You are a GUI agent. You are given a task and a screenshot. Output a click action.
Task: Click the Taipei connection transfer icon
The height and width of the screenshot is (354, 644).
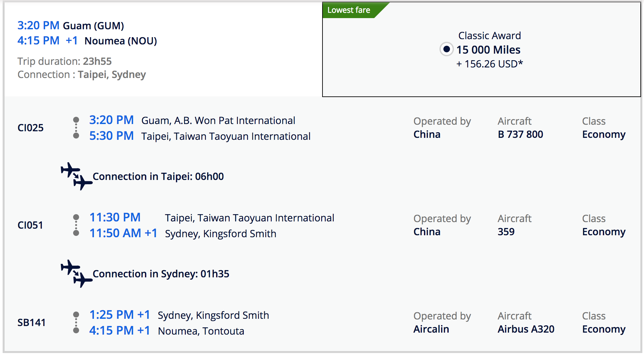(76, 176)
